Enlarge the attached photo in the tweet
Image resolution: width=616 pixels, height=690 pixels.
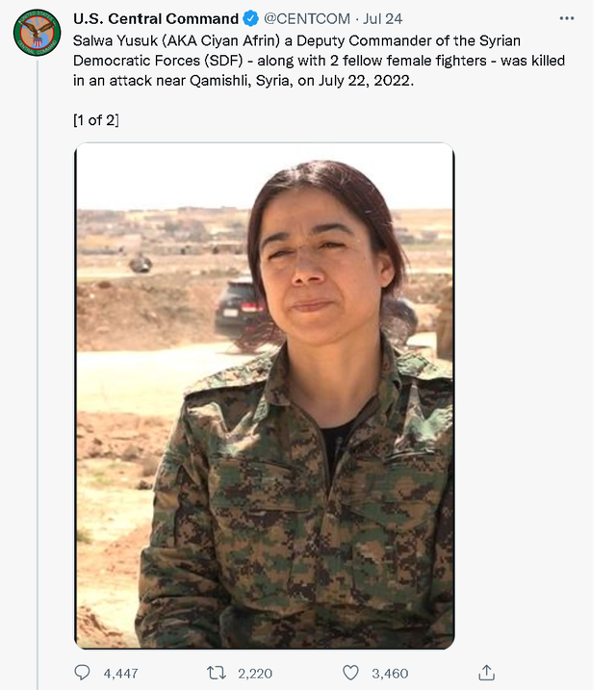coord(265,396)
